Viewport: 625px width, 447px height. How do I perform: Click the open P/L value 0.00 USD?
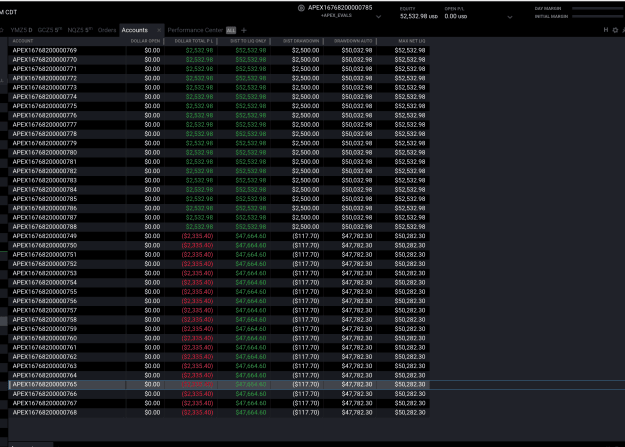click(x=456, y=16)
